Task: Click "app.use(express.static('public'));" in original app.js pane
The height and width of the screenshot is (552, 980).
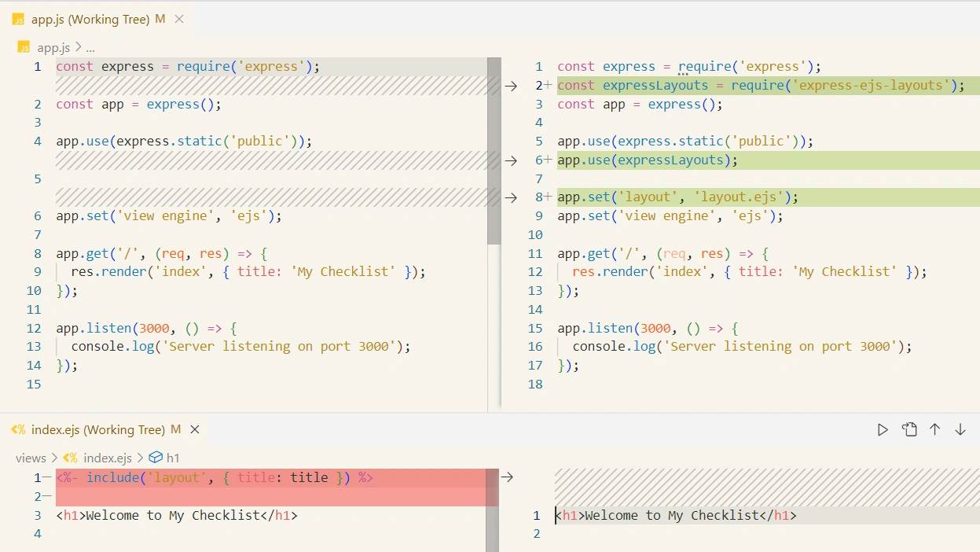Action: tap(184, 142)
